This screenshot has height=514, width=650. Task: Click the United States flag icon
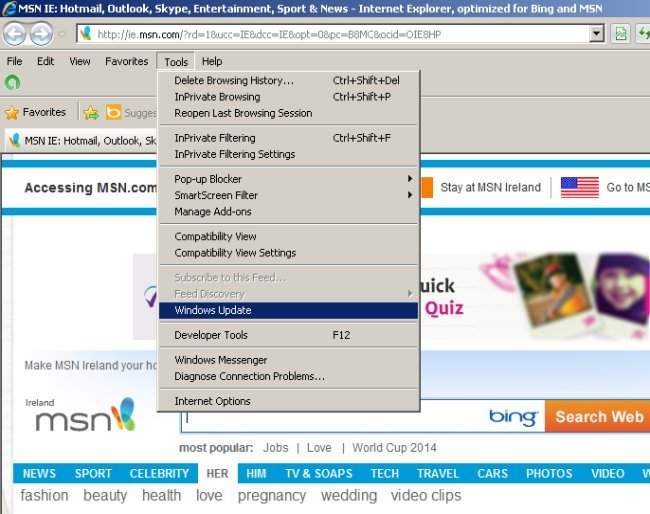pos(579,187)
